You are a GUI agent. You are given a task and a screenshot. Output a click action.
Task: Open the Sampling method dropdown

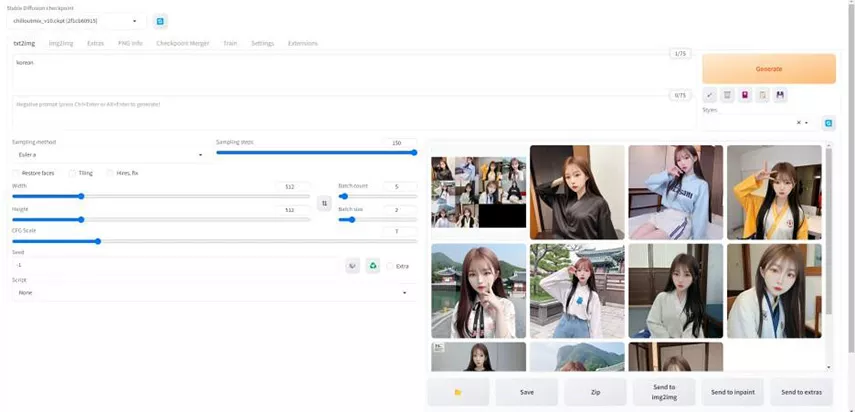coord(108,155)
